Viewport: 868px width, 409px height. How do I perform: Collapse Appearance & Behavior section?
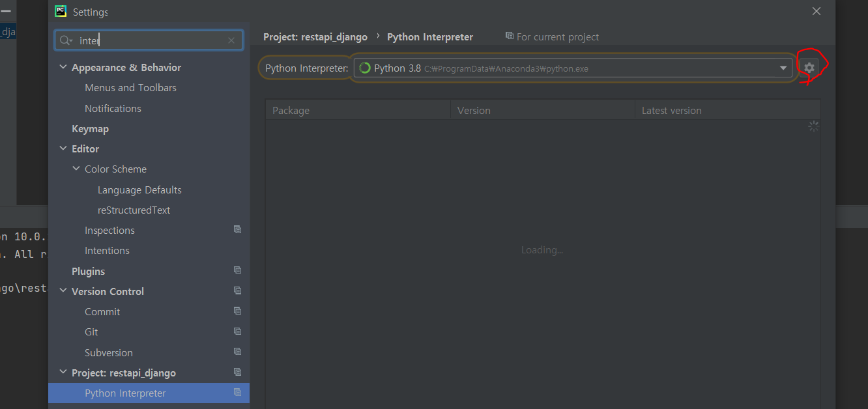tap(63, 67)
